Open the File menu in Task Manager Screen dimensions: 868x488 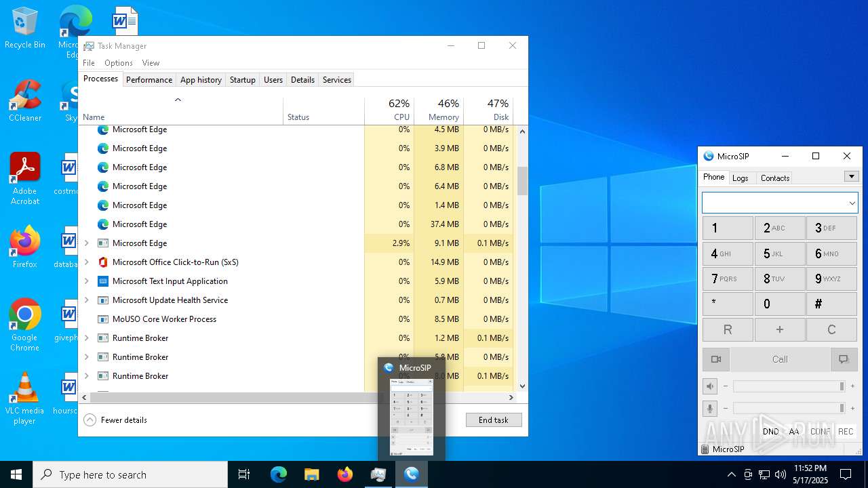point(89,63)
